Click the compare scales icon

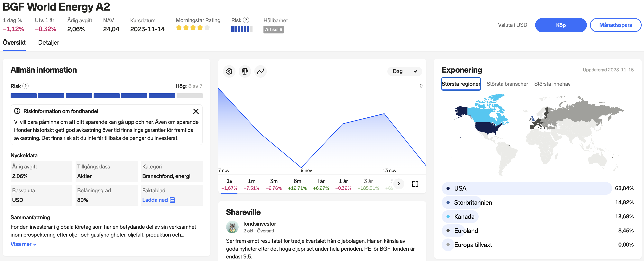(245, 71)
